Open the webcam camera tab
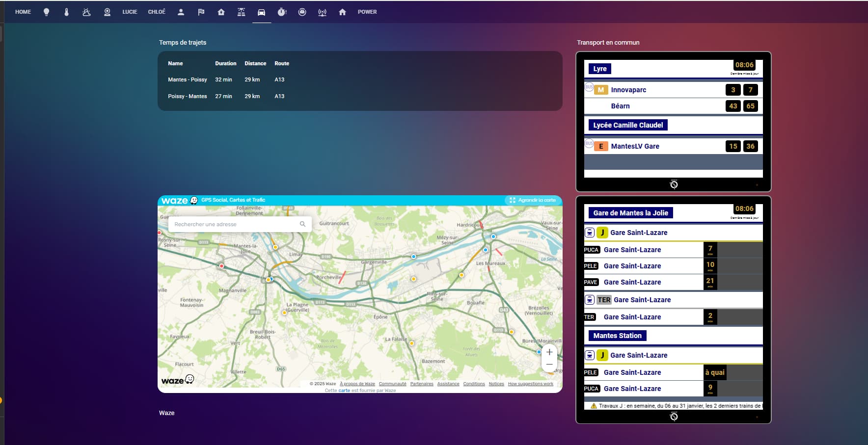Viewport: 868px width, 445px height. click(x=107, y=12)
